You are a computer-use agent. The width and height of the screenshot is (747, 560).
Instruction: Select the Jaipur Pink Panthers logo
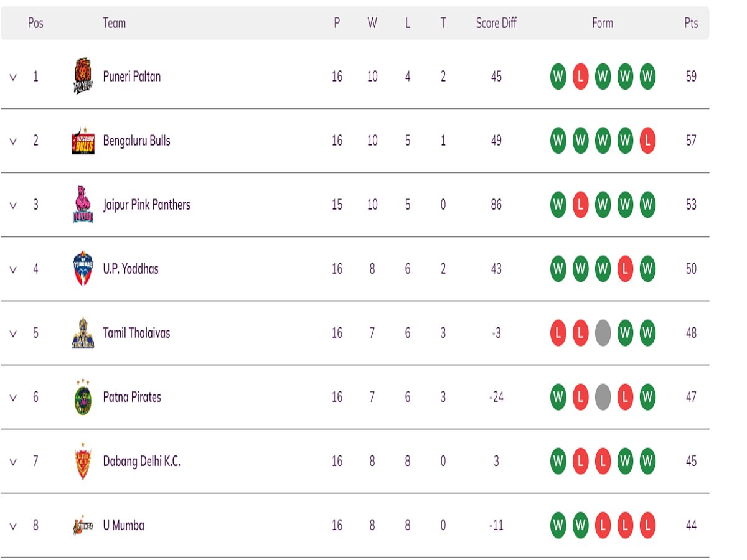(x=83, y=204)
